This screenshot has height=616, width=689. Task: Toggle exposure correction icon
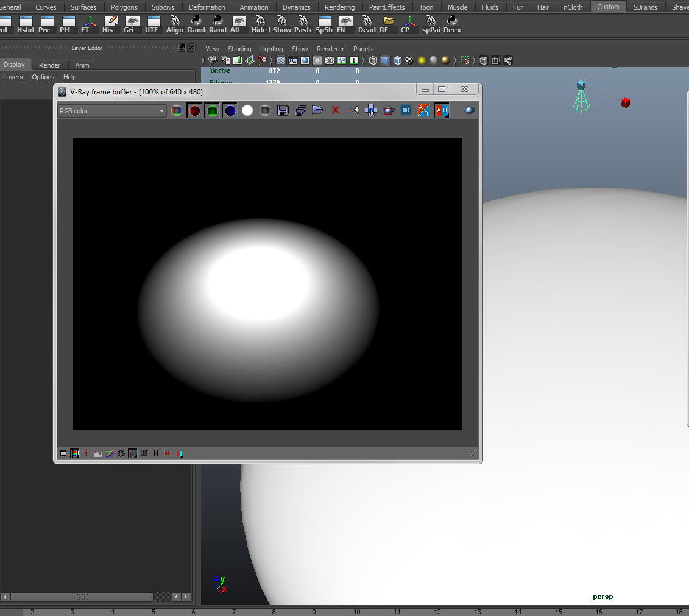121,453
